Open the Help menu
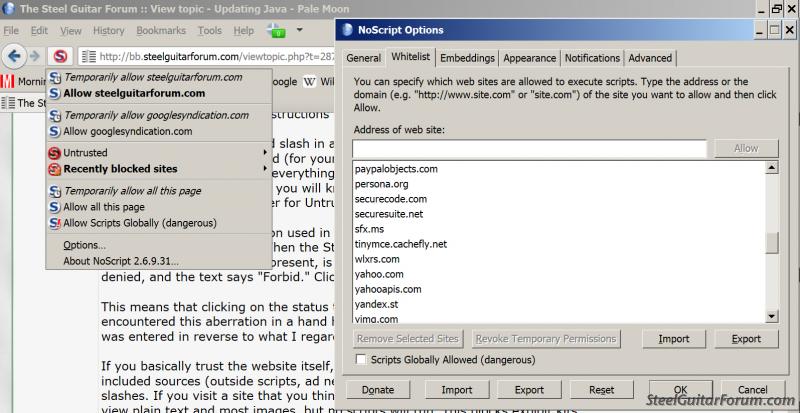 243,31
